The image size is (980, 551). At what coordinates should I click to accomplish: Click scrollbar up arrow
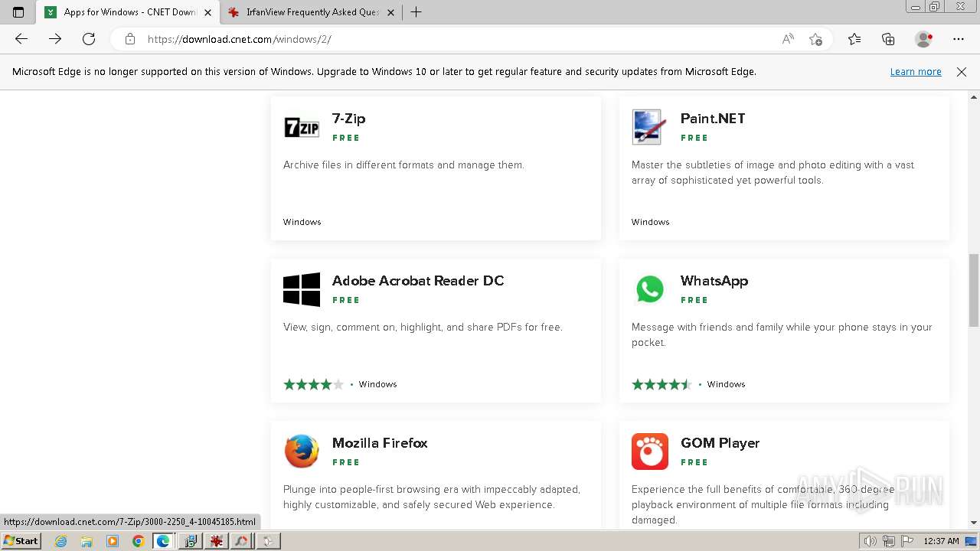click(x=974, y=96)
